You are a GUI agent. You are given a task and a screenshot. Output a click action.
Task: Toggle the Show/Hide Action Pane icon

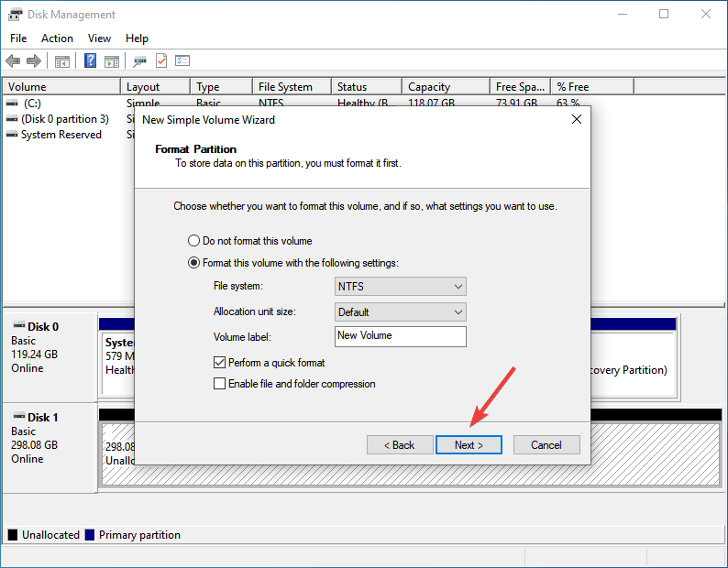coord(112,60)
